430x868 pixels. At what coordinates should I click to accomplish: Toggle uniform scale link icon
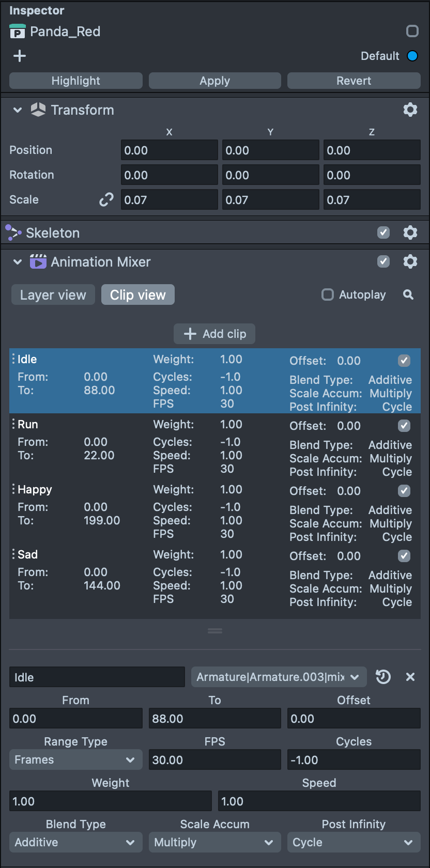[106, 200]
